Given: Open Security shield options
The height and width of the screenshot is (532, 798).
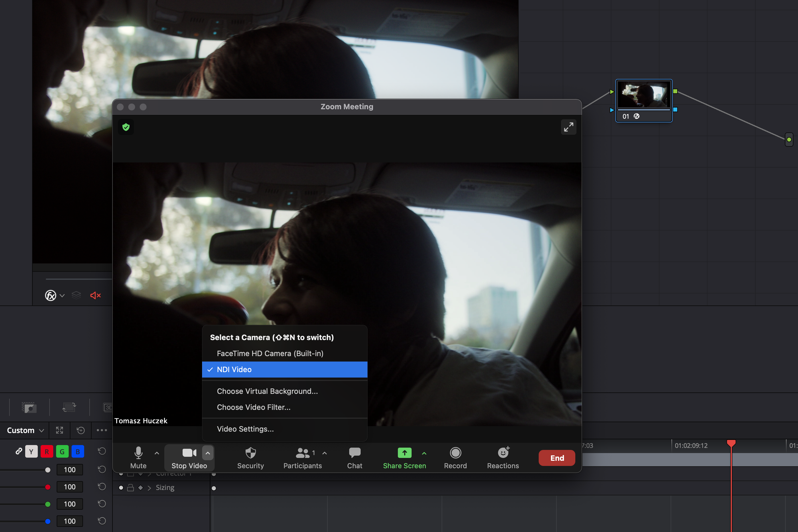Looking at the screenshot, I should (250, 457).
